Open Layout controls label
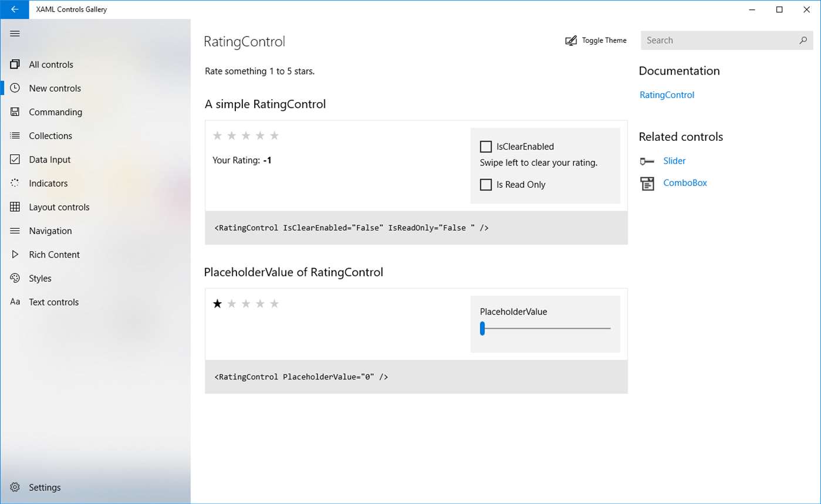Image resolution: width=821 pixels, height=504 pixels. pyautogui.click(x=59, y=207)
